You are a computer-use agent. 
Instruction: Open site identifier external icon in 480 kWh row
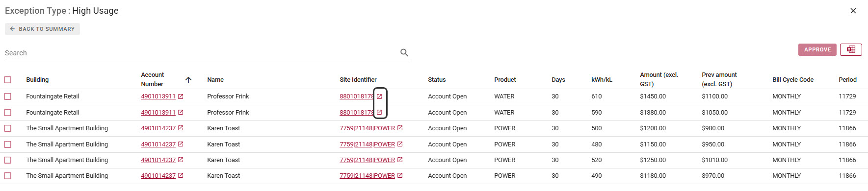point(400,144)
